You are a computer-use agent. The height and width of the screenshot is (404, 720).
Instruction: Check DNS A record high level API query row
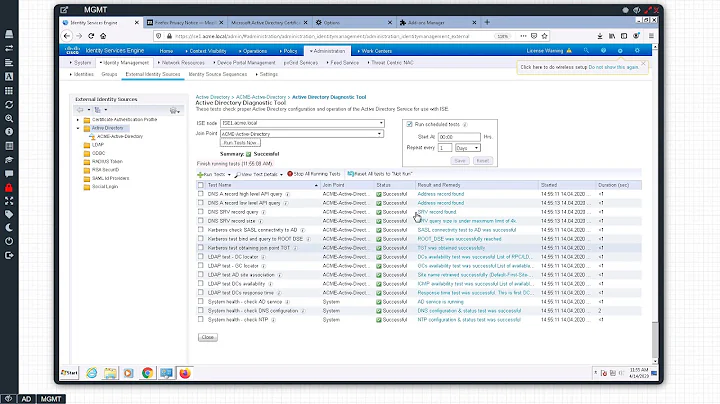[201, 194]
